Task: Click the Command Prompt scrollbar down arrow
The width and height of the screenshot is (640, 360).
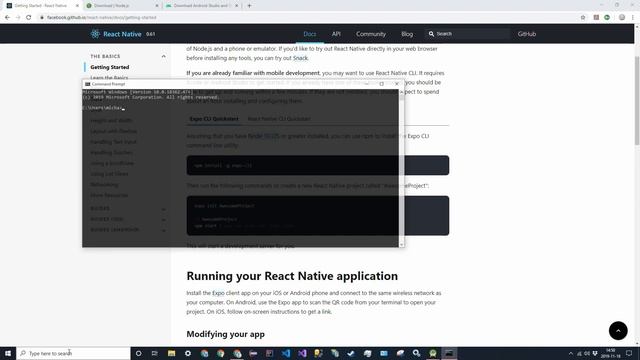Action: coord(402,244)
